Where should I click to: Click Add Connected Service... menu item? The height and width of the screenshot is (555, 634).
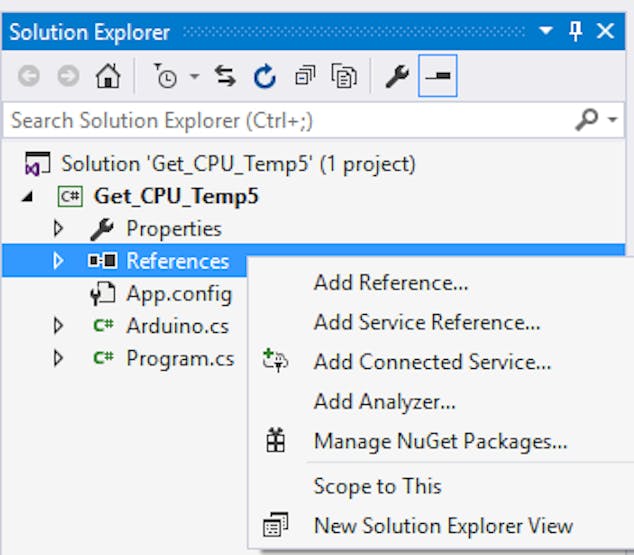432,362
